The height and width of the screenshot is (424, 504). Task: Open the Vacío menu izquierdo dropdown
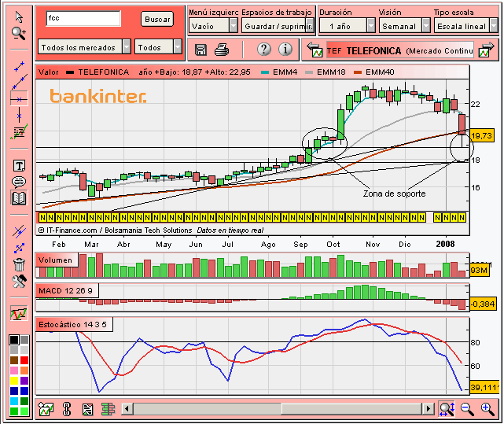point(213,26)
